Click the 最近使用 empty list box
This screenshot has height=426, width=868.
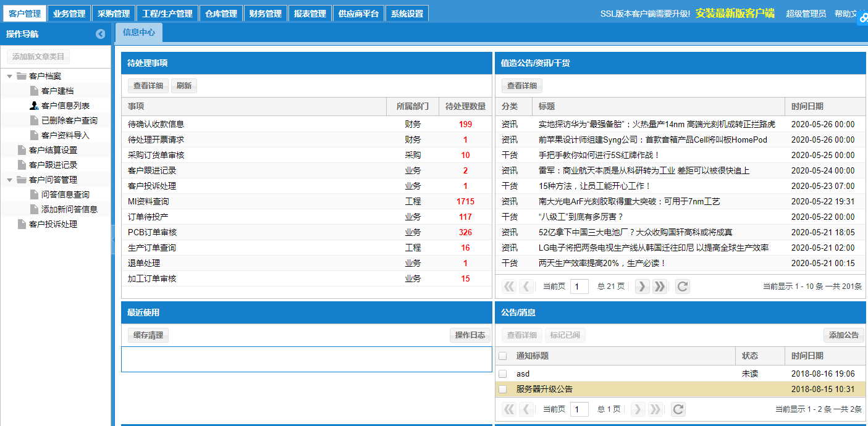(306, 359)
